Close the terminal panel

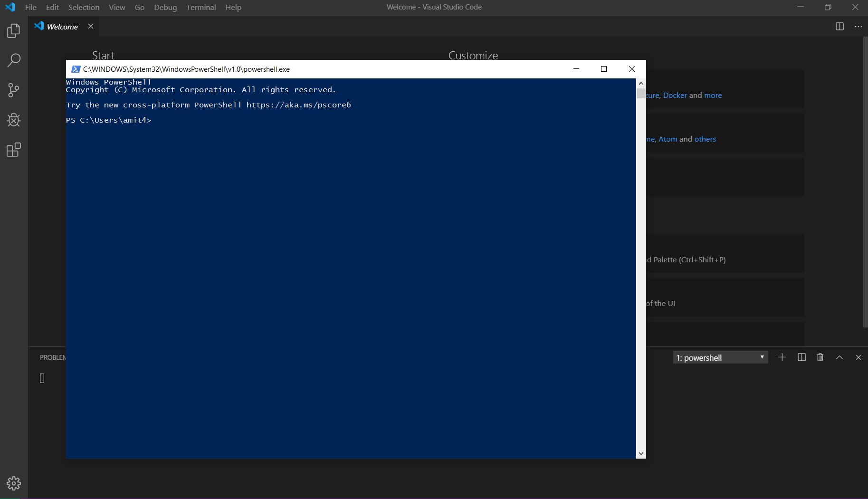858,357
